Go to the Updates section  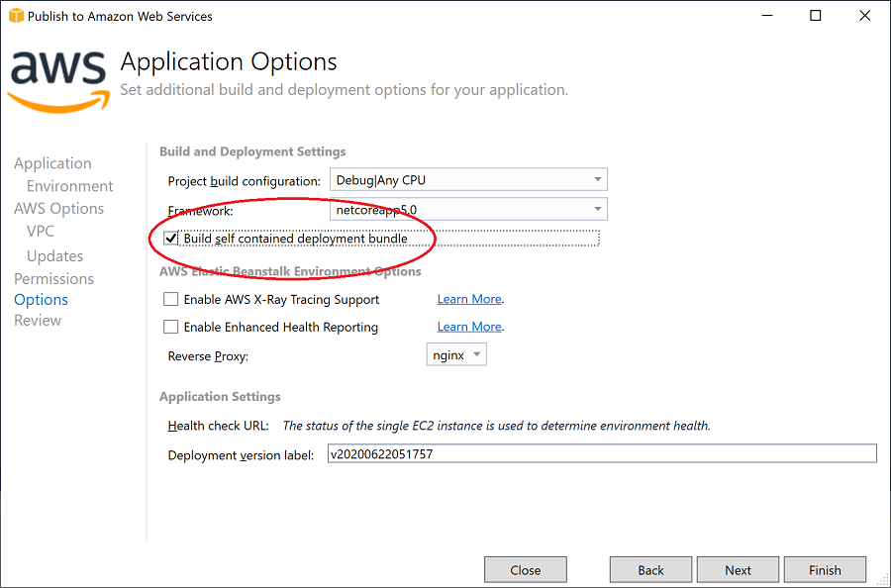54,255
